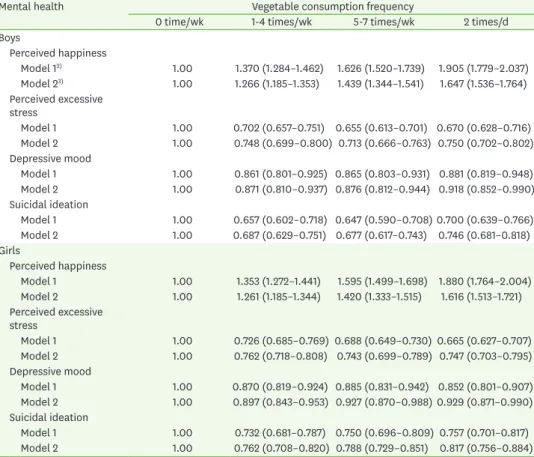Click value '0.897 (0.843–0.953)'
This screenshot has width=534, height=457.
281,402
